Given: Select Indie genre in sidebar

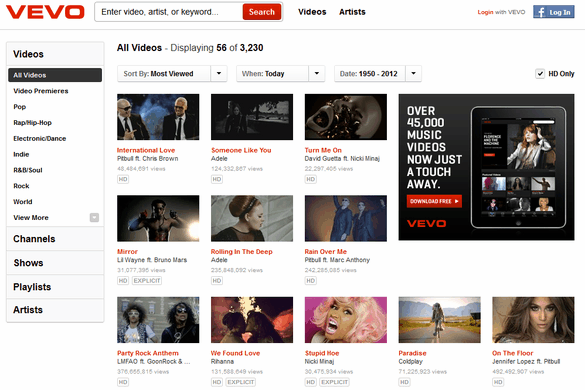Looking at the screenshot, I should (x=21, y=154).
